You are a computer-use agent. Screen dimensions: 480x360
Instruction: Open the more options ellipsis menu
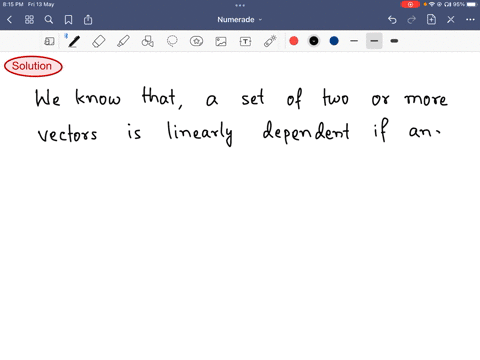coord(470,20)
